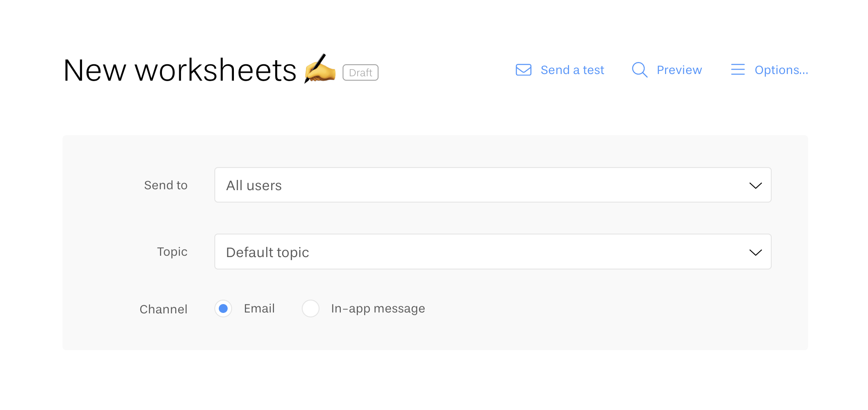The image size is (868, 410).
Task: Click the "Send a test" link text
Action: pyautogui.click(x=572, y=70)
